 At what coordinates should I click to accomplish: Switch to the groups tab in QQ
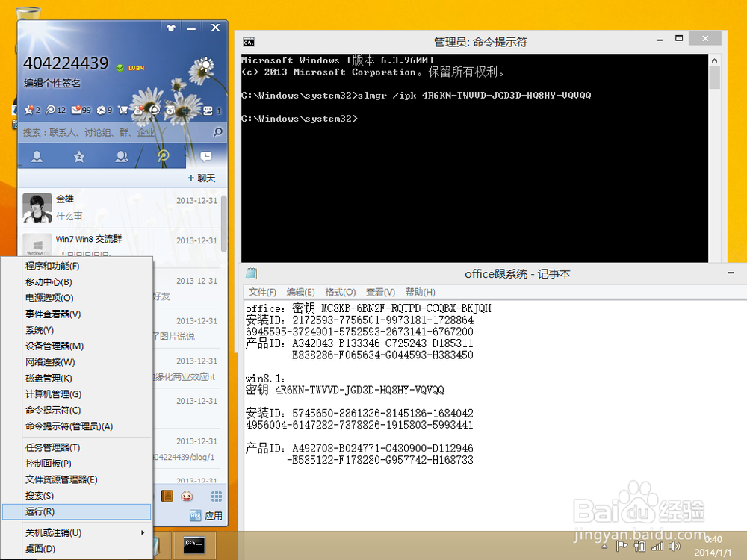[x=122, y=156]
